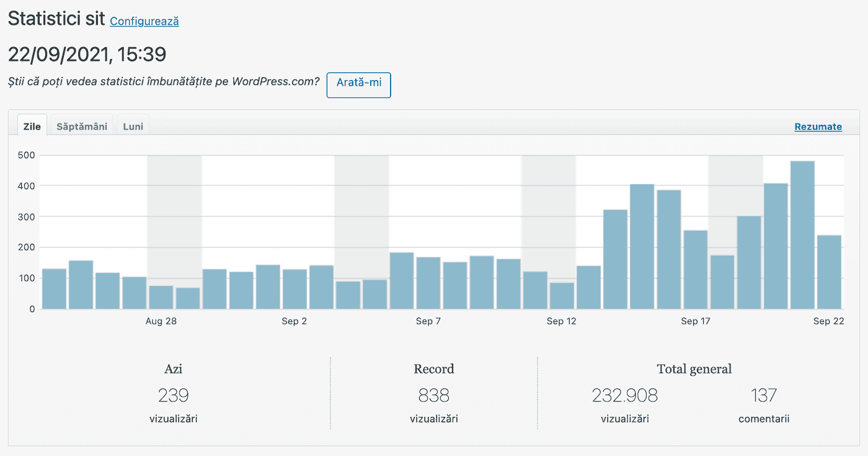Click the Sep 7 chart bar
Image resolution: width=868 pixels, height=456 pixels.
pyautogui.click(x=428, y=283)
